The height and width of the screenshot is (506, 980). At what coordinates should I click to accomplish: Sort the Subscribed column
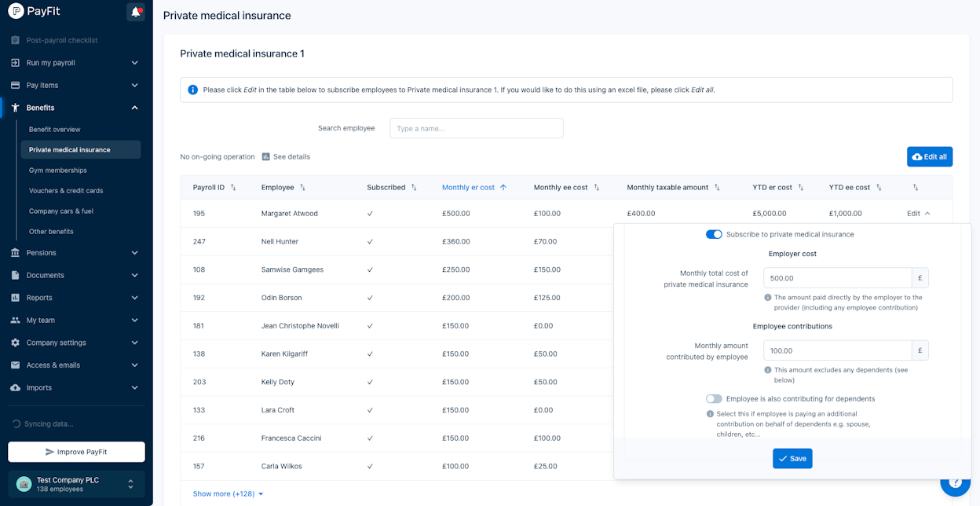click(414, 188)
